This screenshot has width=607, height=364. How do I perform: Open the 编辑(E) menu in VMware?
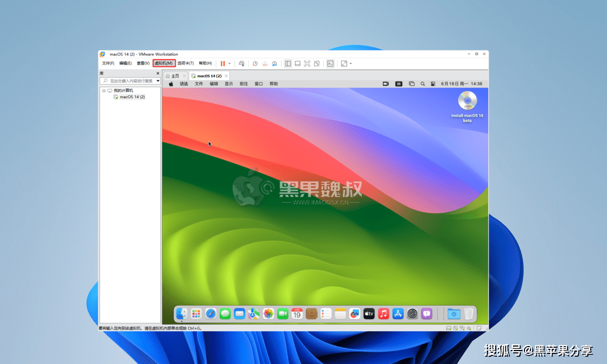tap(125, 63)
